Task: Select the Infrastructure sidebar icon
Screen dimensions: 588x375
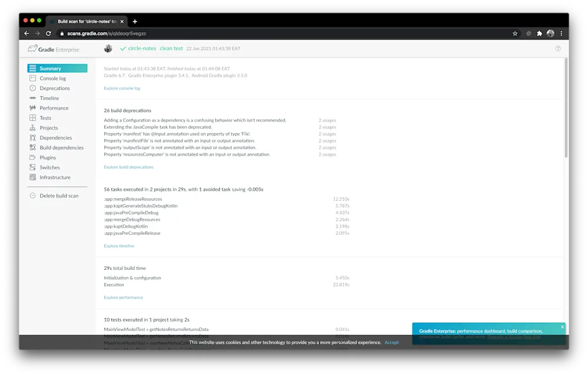Action: click(33, 177)
